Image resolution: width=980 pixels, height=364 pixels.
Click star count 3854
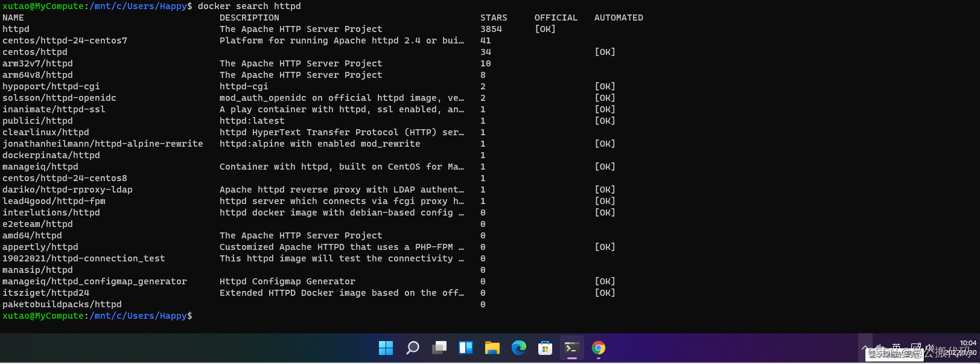pos(491,29)
